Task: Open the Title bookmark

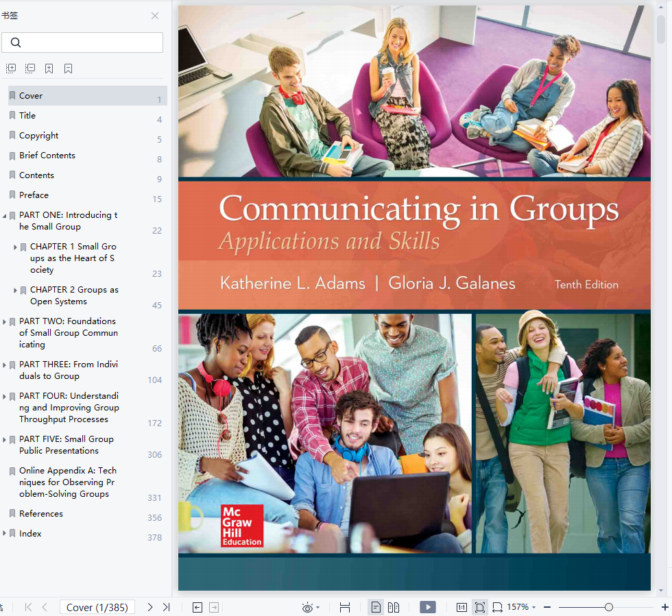Action: click(27, 115)
